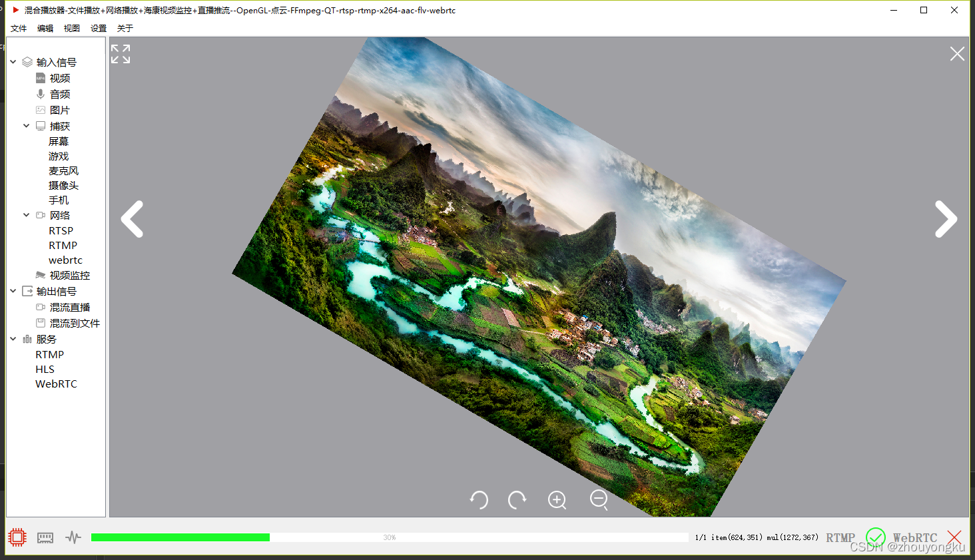Select 屏幕 capture source
975x560 pixels.
[x=59, y=141]
